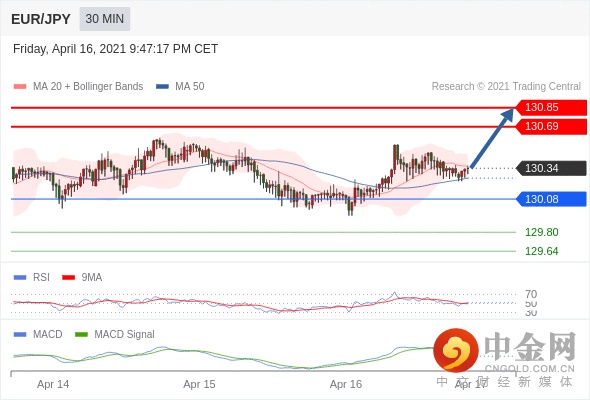This screenshot has height=400, width=590.
Task: Click the MA 50 blue legend swatch
Action: tap(163, 87)
